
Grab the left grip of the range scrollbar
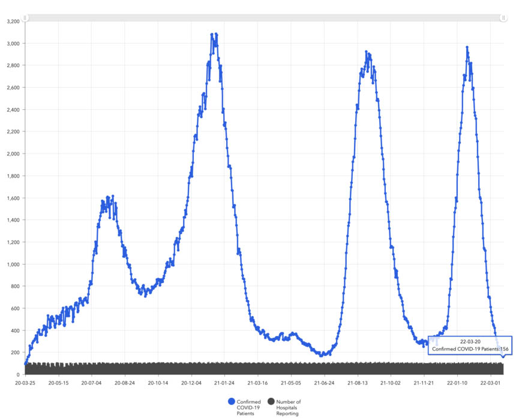pos(26,18)
